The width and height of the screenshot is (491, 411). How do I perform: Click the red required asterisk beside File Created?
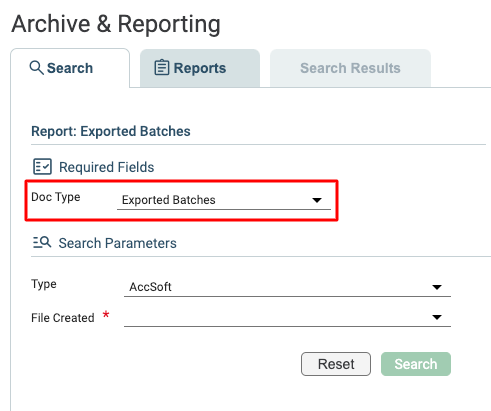(106, 314)
